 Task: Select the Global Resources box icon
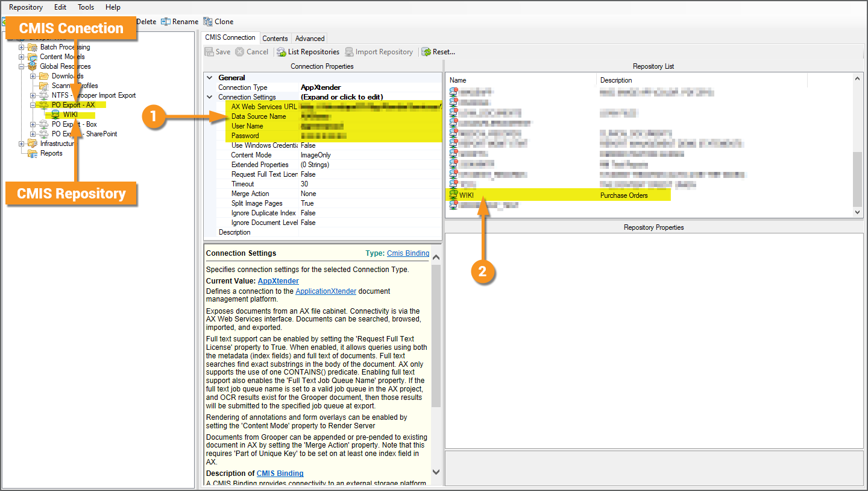[x=33, y=66]
